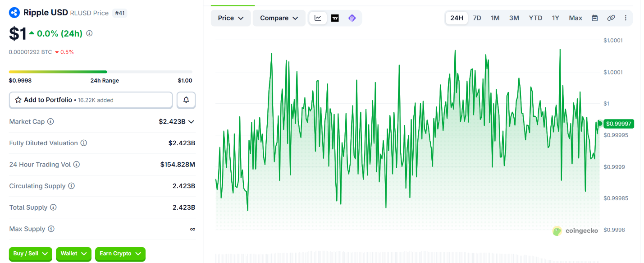Viewport: 644px width, 263px height.
Task: Click info icon beside 24h percentage
Action: point(89,33)
